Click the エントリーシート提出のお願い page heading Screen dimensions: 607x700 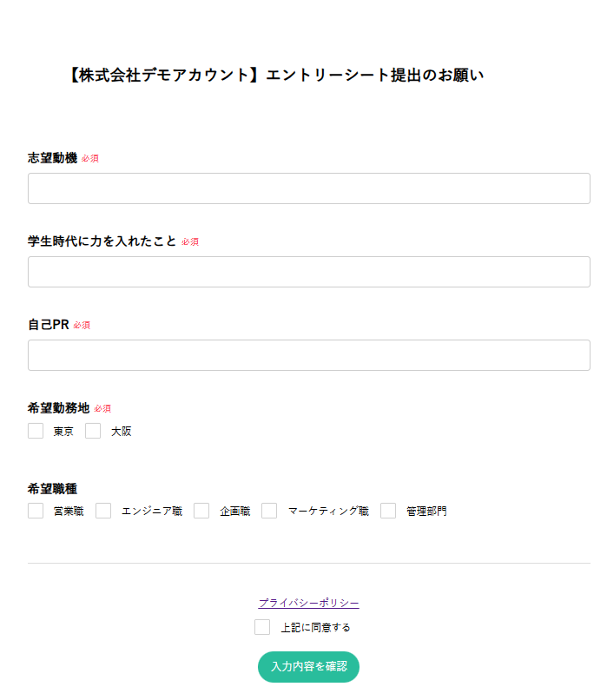(274, 76)
